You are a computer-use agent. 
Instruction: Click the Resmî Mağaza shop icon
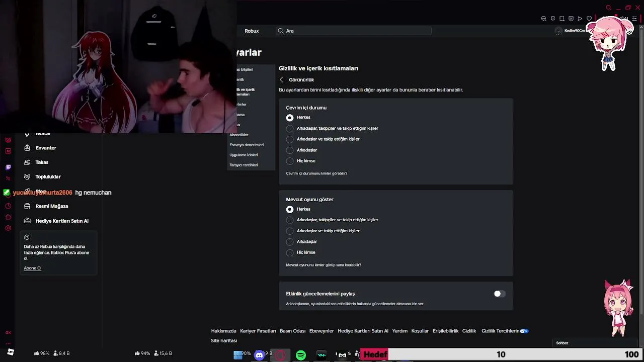coord(27,206)
